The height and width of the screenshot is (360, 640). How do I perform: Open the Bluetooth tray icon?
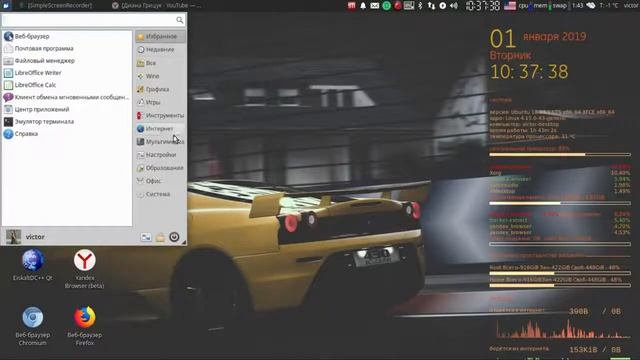point(420,5)
